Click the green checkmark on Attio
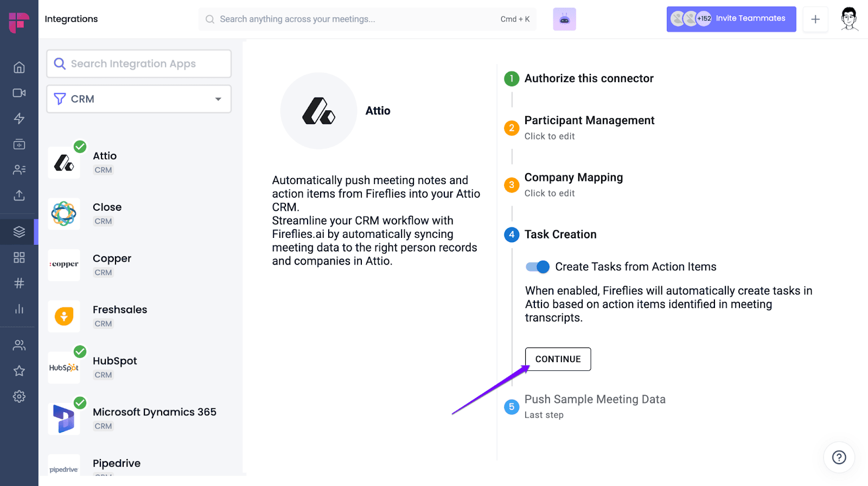868x486 pixels. click(80, 147)
